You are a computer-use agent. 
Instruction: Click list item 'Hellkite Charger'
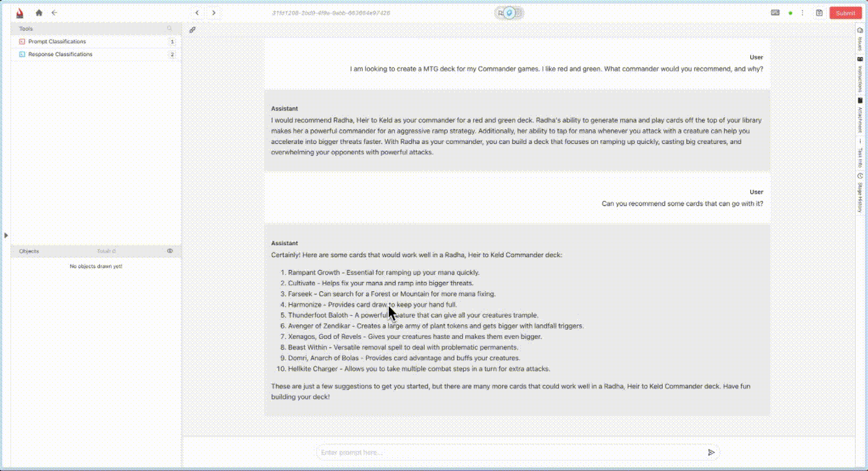tap(419, 369)
